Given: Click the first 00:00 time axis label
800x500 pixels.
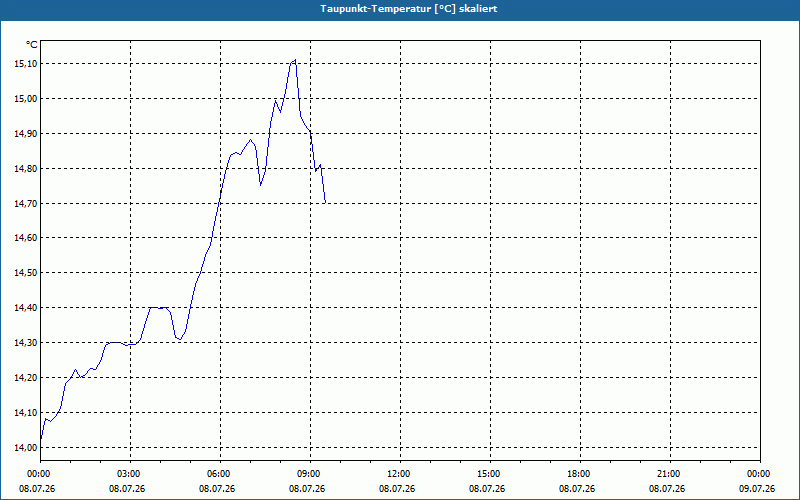Looking at the screenshot, I should 40,474.
